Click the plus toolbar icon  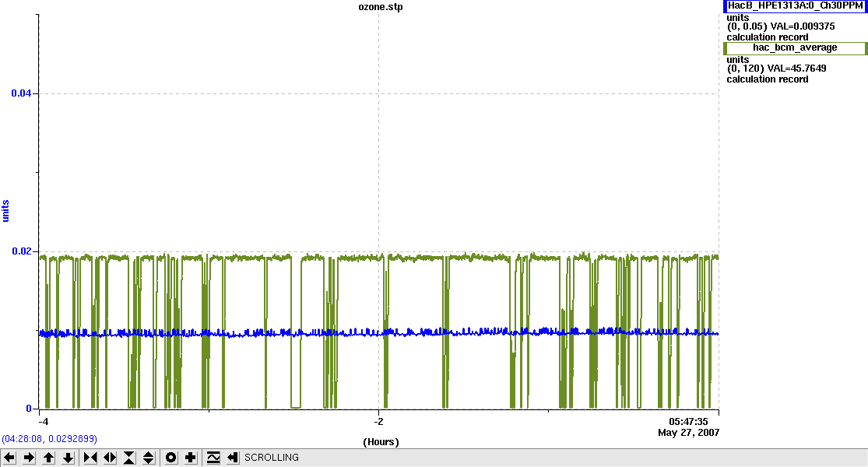191,458
